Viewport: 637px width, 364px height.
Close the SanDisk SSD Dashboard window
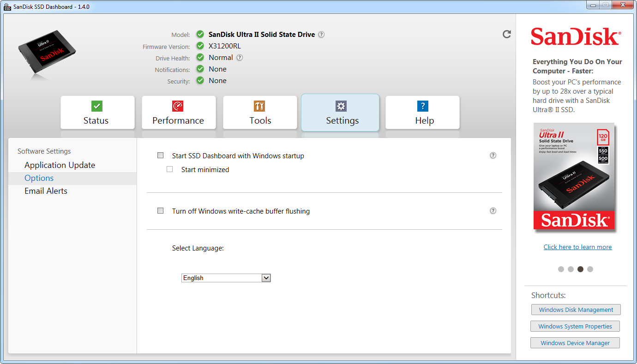coord(624,5)
